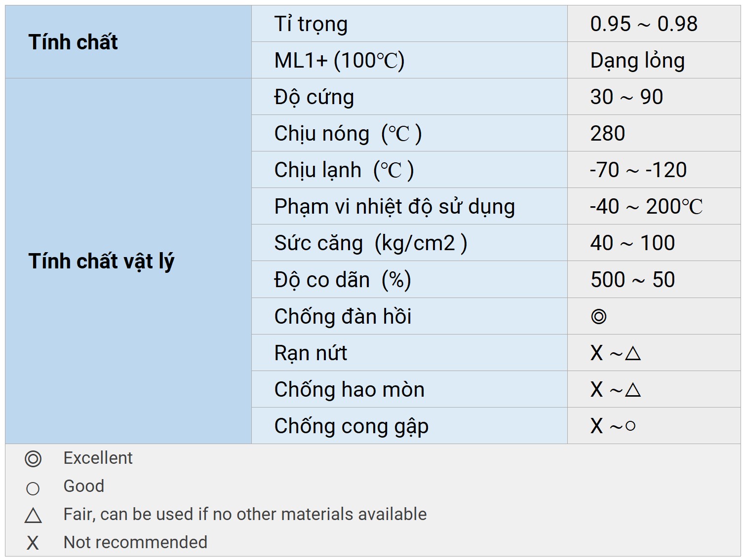Click the Độ co dãn (%) label
Screen dimensions: 744x560
[343, 280]
